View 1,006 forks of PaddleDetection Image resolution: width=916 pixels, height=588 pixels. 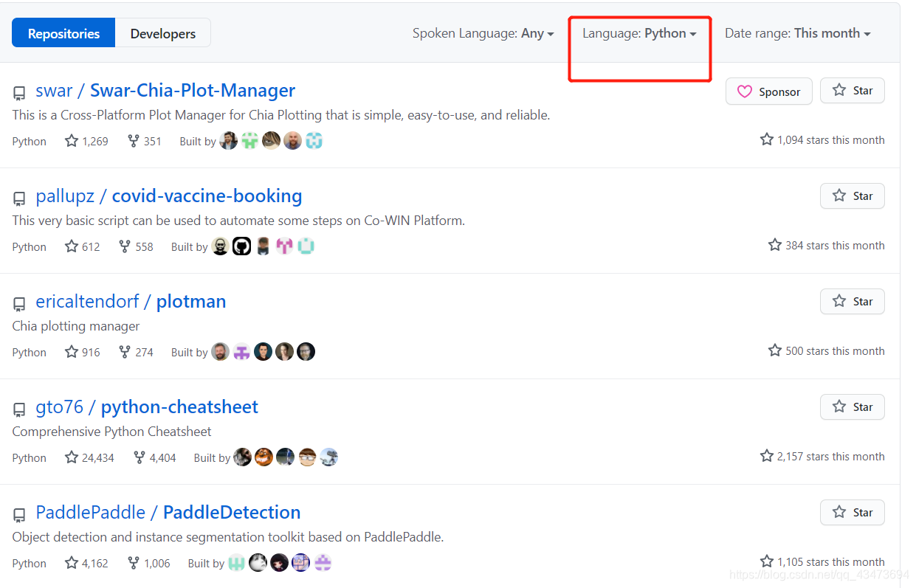click(148, 563)
